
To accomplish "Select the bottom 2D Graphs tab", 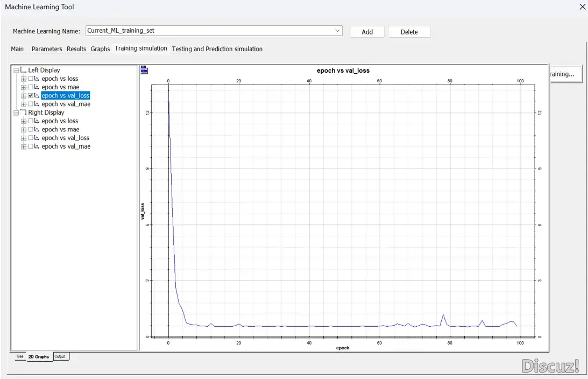I will pos(39,357).
